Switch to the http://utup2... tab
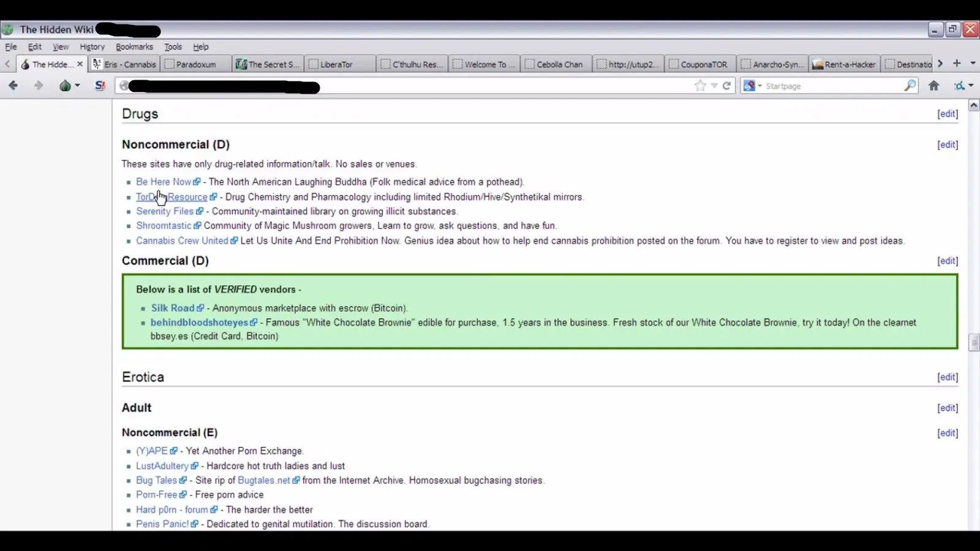 [628, 64]
